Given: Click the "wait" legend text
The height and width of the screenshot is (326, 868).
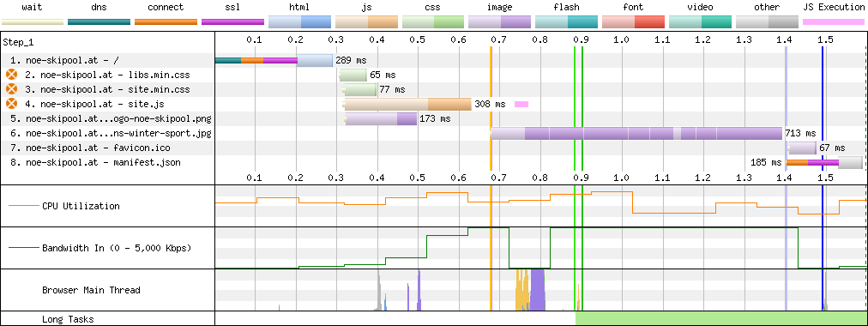Looking at the screenshot, I should [x=32, y=8].
